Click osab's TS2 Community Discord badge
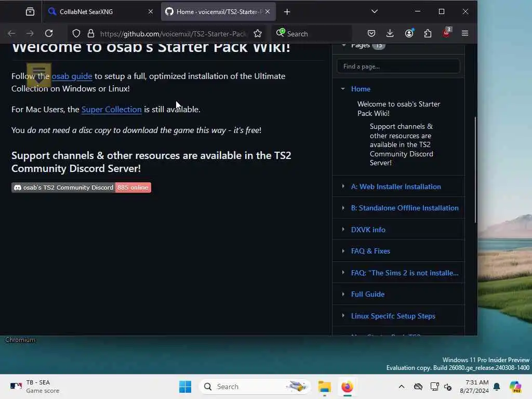This screenshot has height=399, width=532. pyautogui.click(x=81, y=188)
